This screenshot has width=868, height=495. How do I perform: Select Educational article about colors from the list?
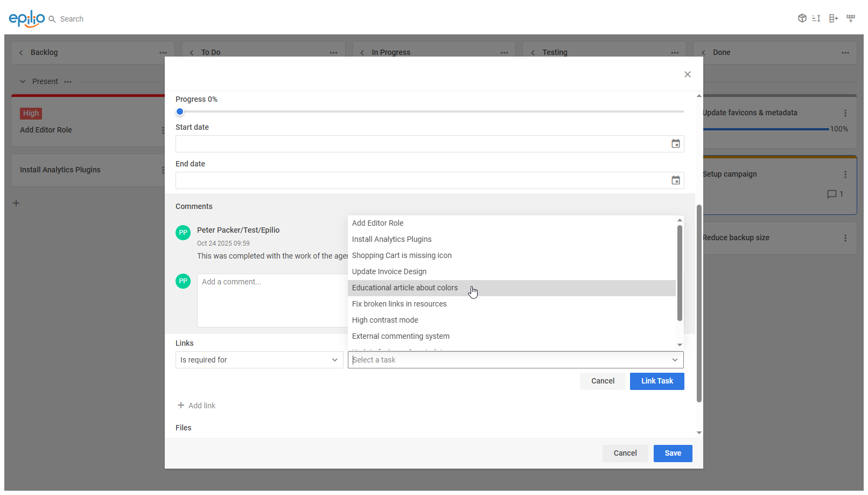(404, 288)
